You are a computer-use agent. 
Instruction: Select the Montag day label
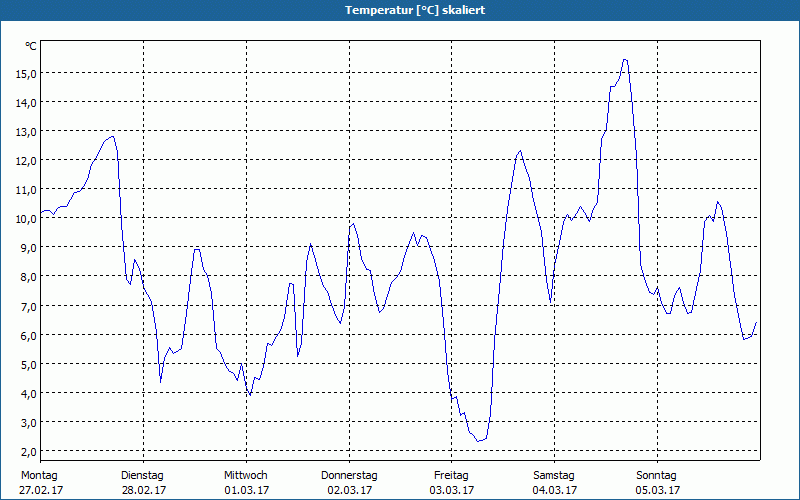[x=39, y=475]
